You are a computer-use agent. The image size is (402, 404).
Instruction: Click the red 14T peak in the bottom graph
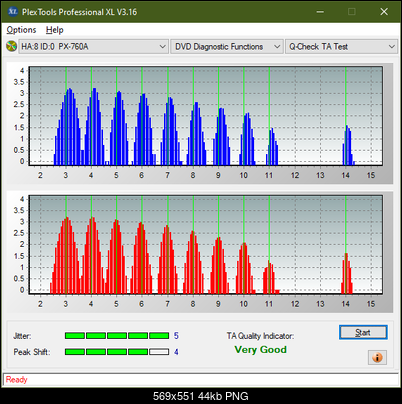[347, 273]
